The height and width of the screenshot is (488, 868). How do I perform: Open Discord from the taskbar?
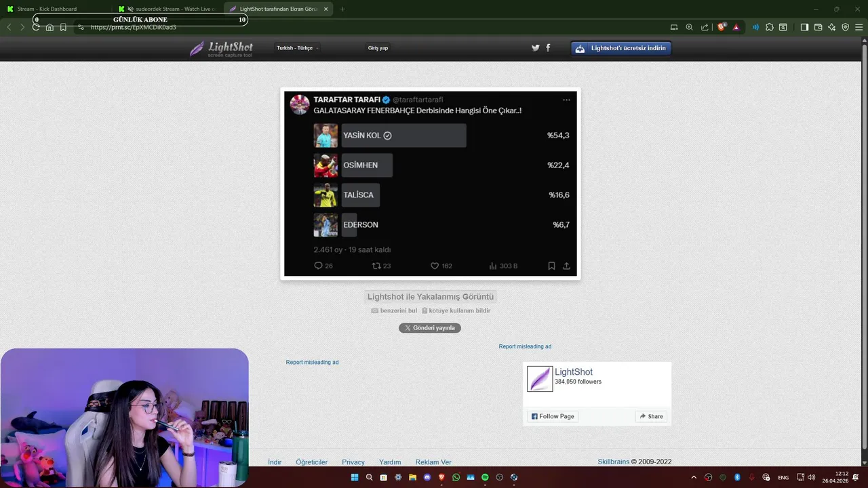point(427,477)
